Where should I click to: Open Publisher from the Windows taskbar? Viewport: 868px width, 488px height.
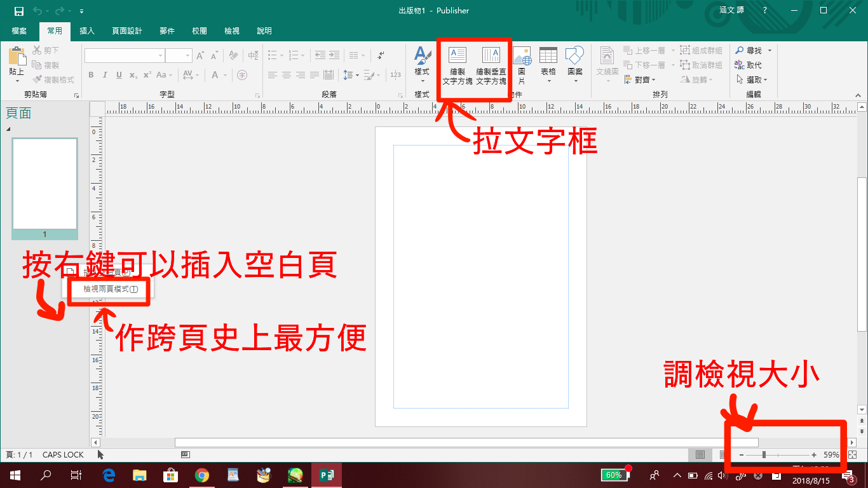[326, 475]
